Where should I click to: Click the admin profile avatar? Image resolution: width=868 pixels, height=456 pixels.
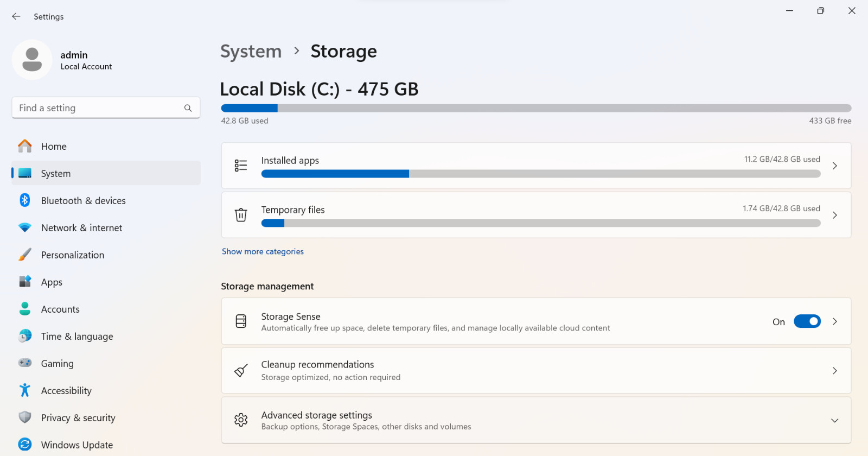coord(32,60)
